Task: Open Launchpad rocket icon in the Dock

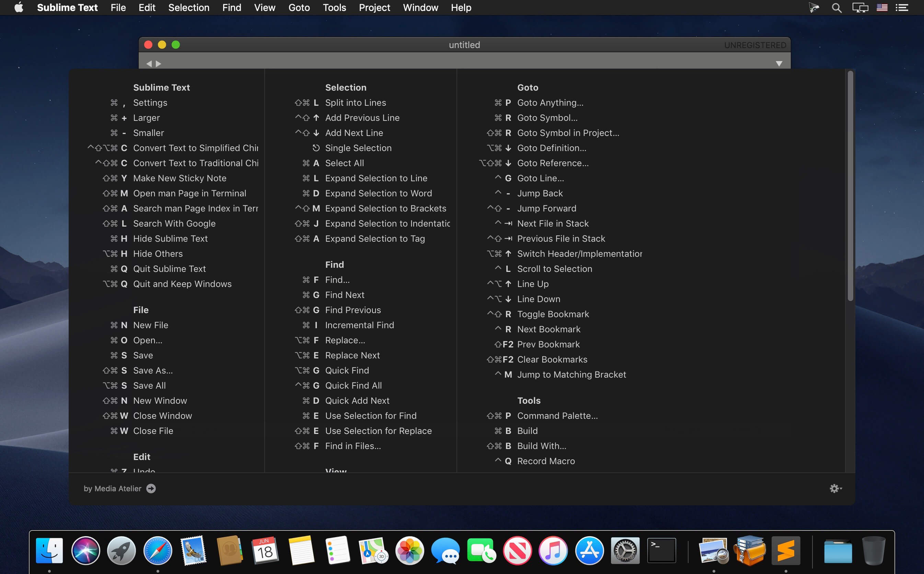Action: (122, 550)
